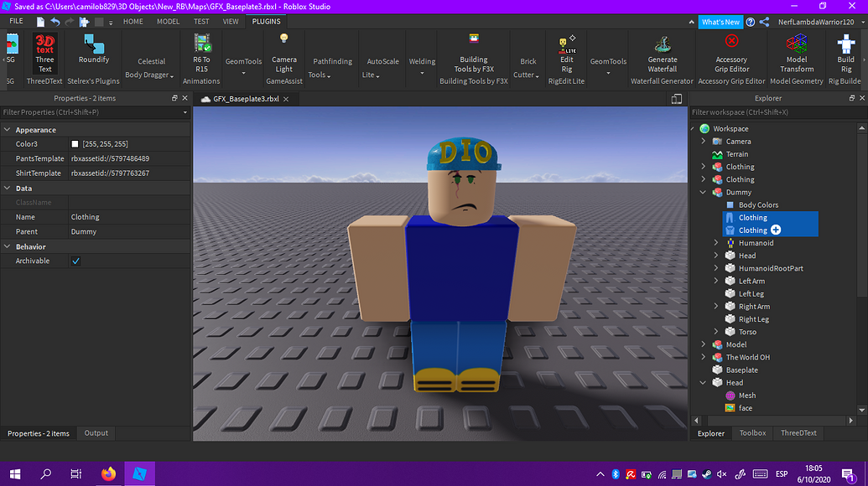The width and height of the screenshot is (868, 486).
Task: Collapse the Data properties section
Action: click(8, 188)
